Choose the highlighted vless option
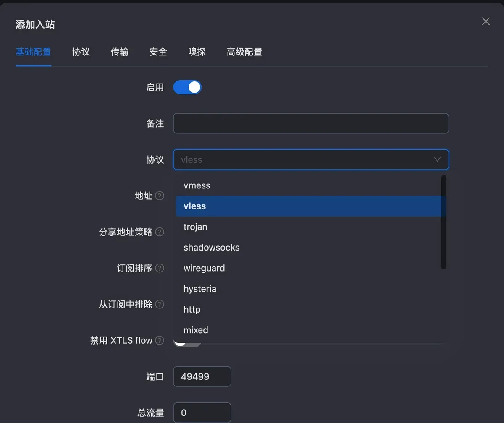Viewport: 504px width, 423px height. click(311, 206)
